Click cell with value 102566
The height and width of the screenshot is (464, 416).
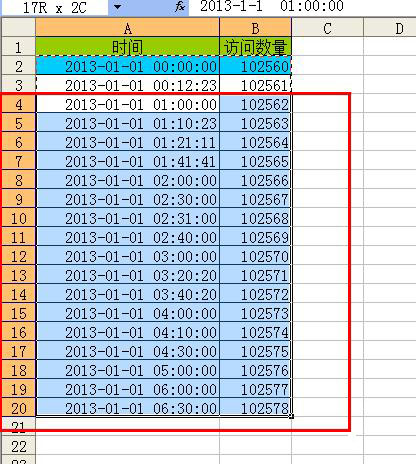coord(255,180)
